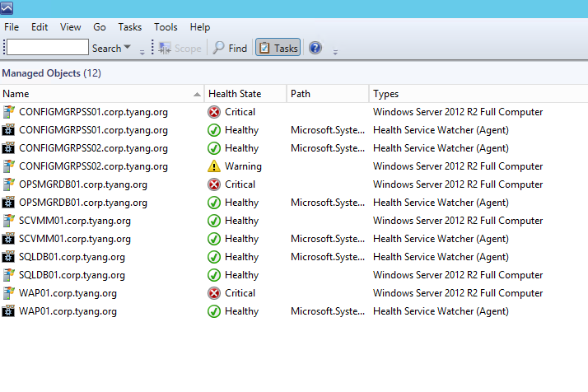The image size is (588, 392).
Task: Click the SCVMM01 health watcher gear icon
Action: [x=8, y=239]
